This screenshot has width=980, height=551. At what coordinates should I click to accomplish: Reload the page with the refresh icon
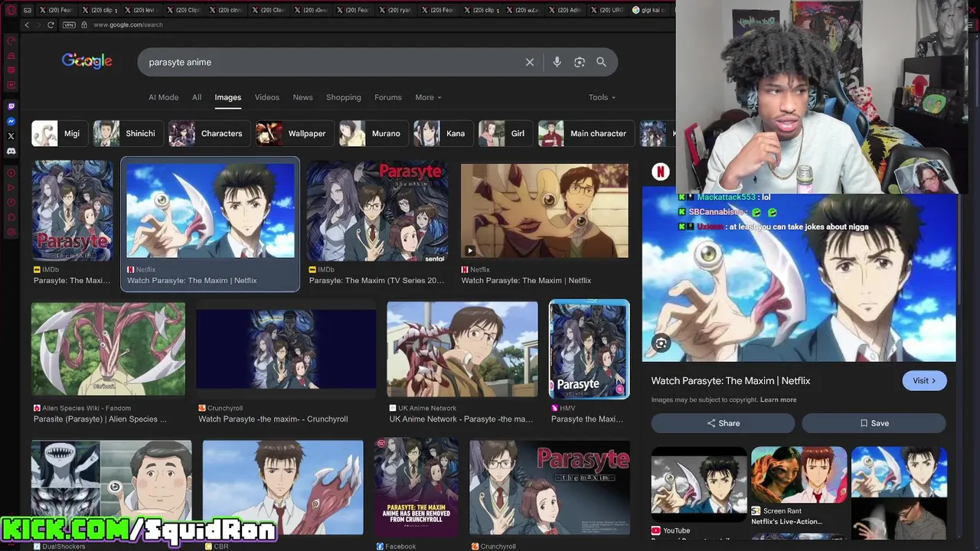tap(51, 24)
